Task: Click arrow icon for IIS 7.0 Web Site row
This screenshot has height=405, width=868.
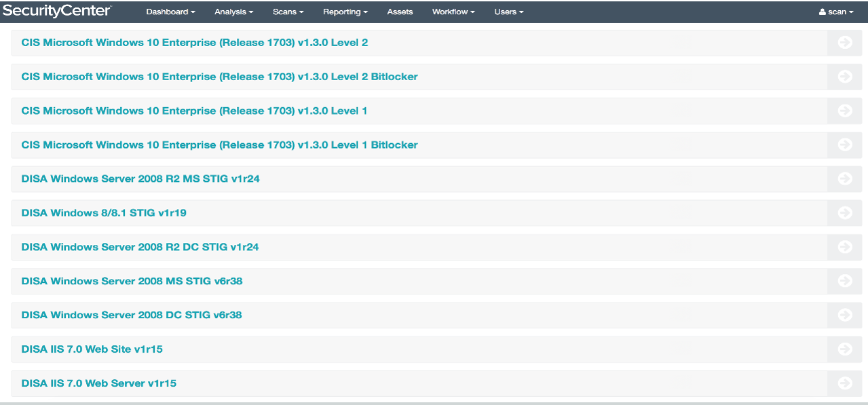Action: tap(845, 349)
